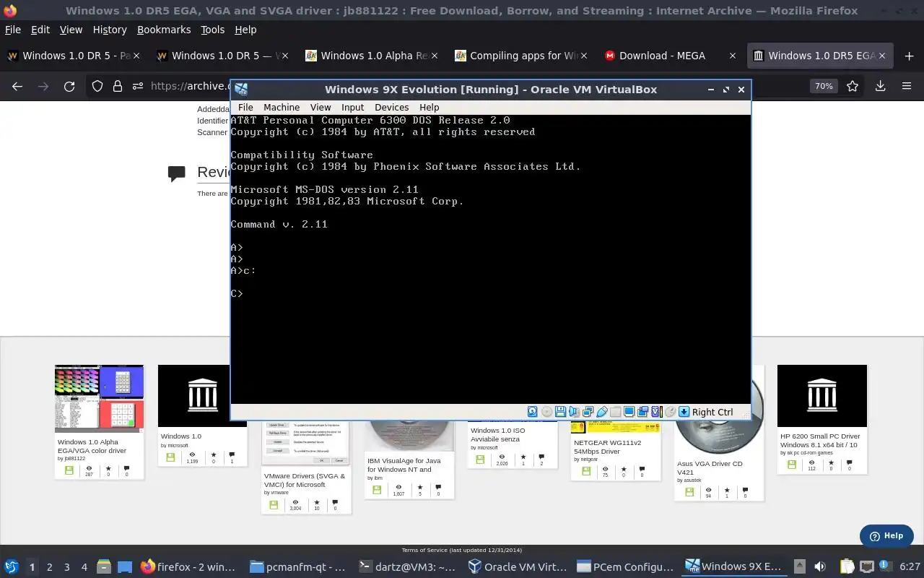Expand the system tray arrow
This screenshot has height=578, width=924.
pyautogui.click(x=799, y=567)
